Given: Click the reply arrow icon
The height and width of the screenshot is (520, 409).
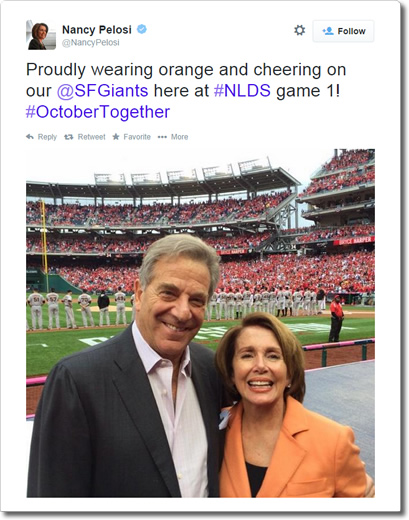Looking at the screenshot, I should pyautogui.click(x=30, y=137).
